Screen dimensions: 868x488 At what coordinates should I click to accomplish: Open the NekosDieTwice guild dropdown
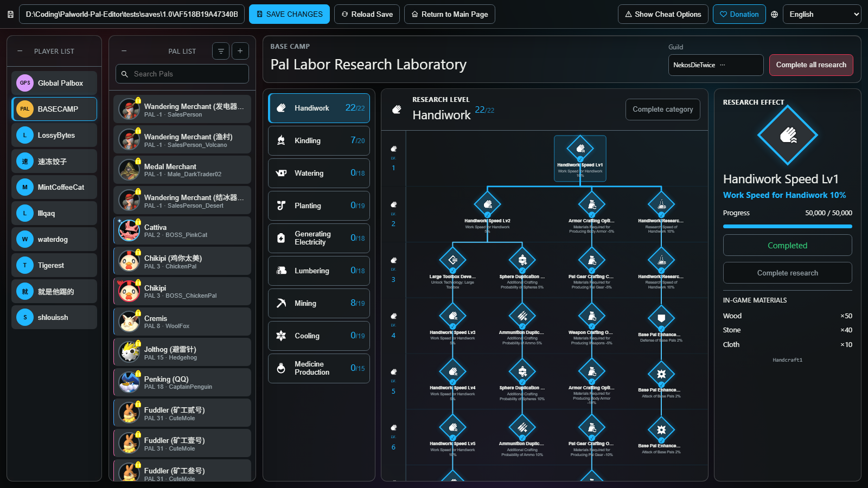pyautogui.click(x=716, y=65)
